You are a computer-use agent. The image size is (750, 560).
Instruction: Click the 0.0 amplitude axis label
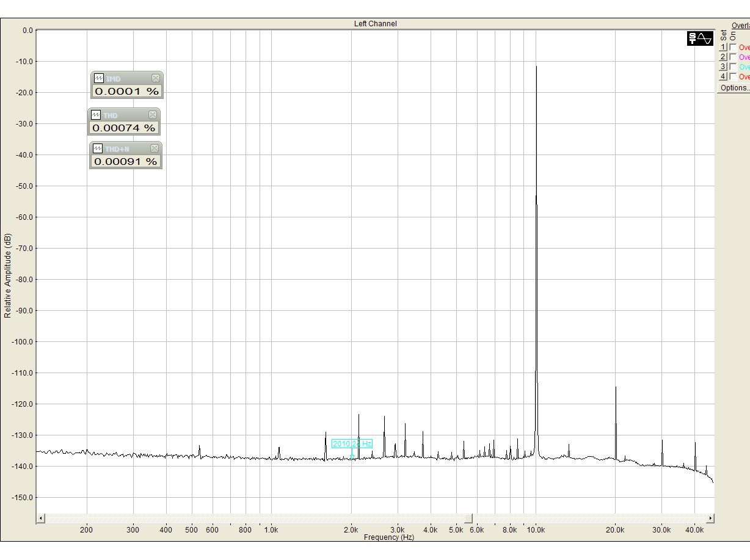pyautogui.click(x=27, y=31)
